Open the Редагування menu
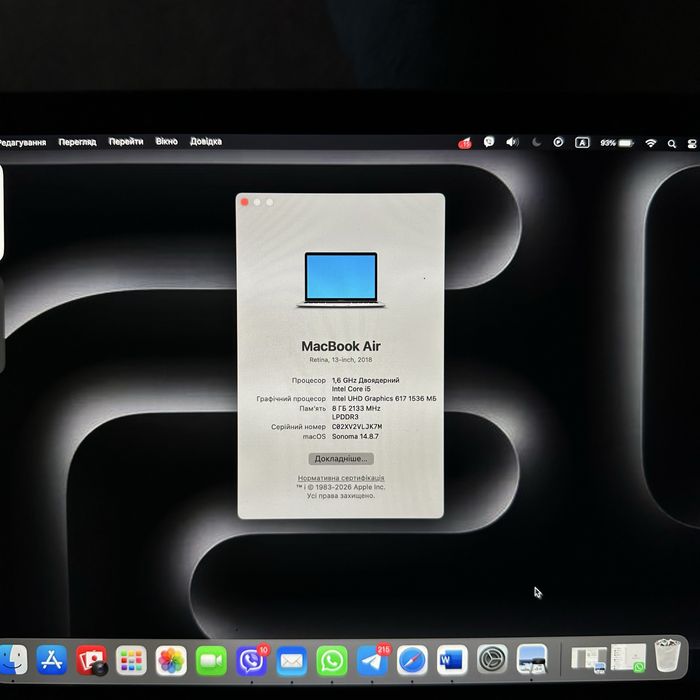Image resolution: width=700 pixels, height=700 pixels. point(22,142)
